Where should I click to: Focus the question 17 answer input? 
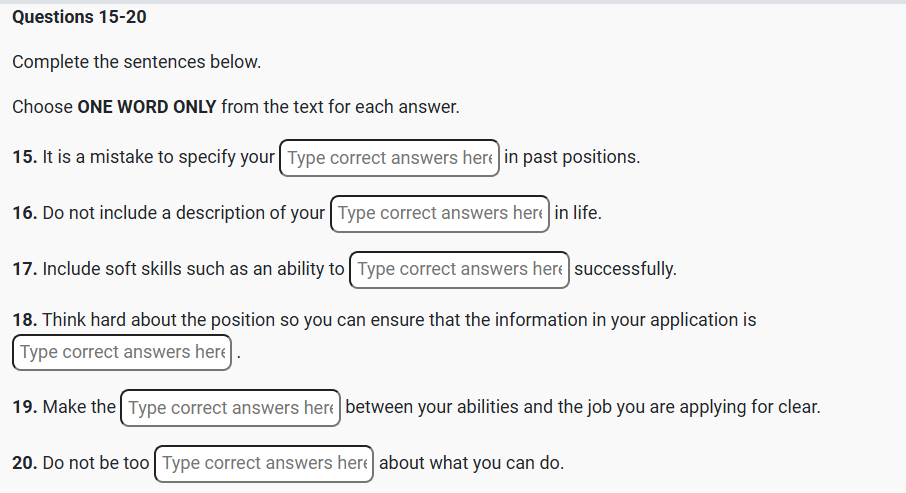pos(459,270)
